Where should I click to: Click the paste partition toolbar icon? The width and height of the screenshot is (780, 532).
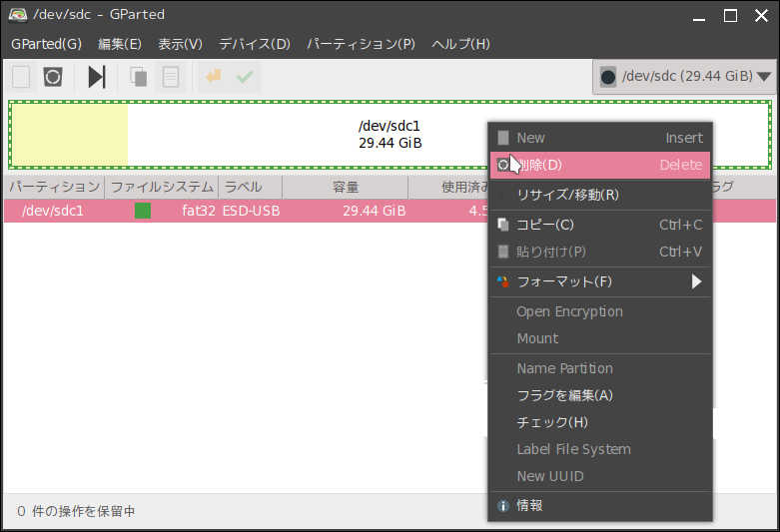click(x=171, y=77)
